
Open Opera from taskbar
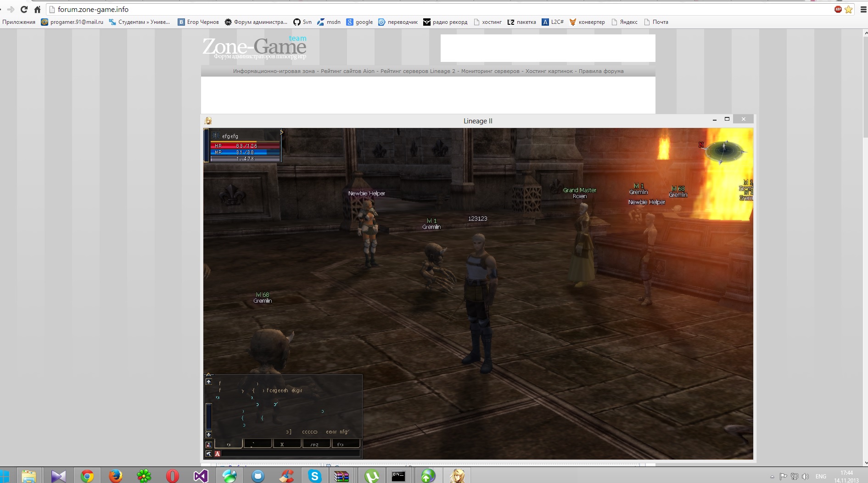(173, 476)
